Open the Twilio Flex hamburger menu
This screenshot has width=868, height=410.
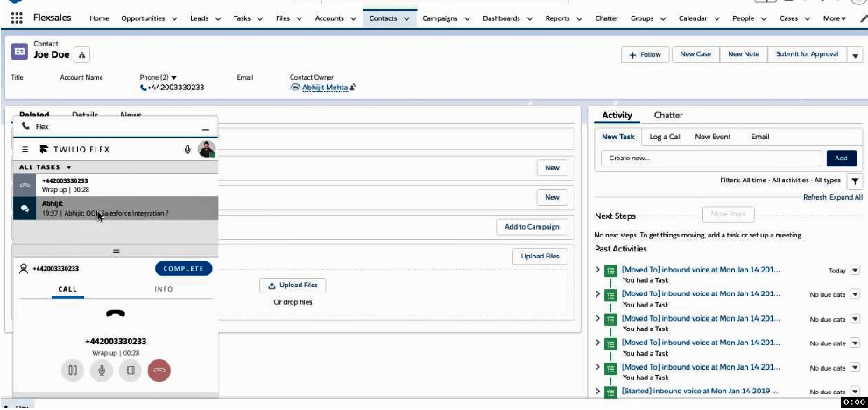click(x=25, y=150)
